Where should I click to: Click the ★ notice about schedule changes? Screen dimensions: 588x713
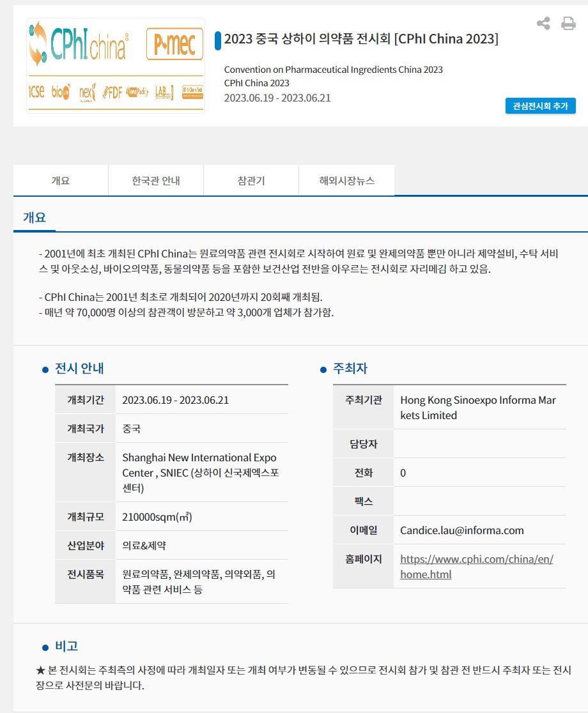304,677
